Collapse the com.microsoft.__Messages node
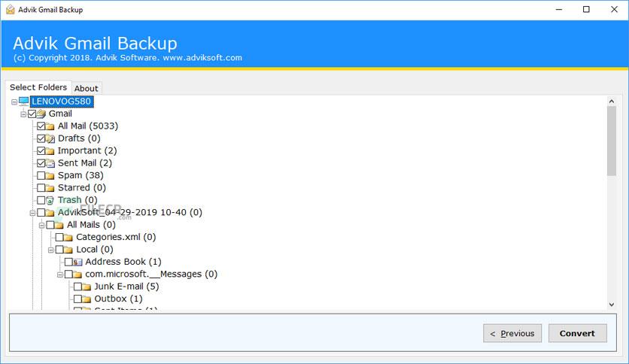629x364 pixels. point(59,275)
